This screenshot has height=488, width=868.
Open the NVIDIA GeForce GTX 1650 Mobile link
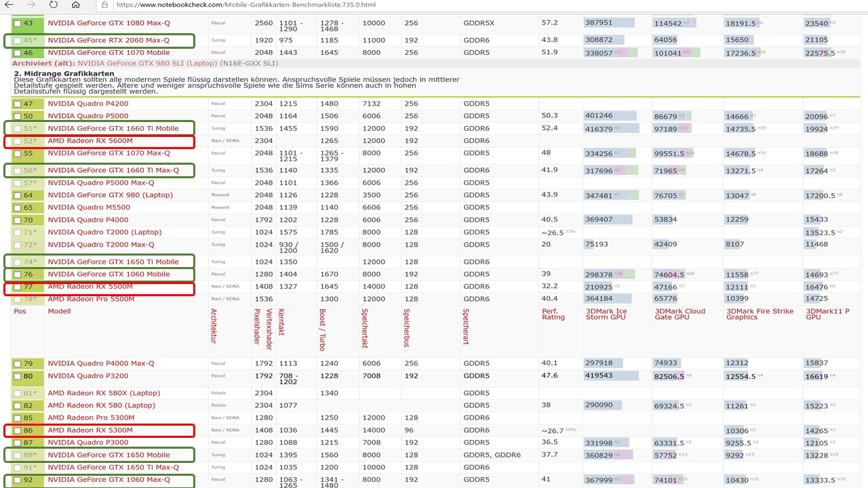coord(108,455)
